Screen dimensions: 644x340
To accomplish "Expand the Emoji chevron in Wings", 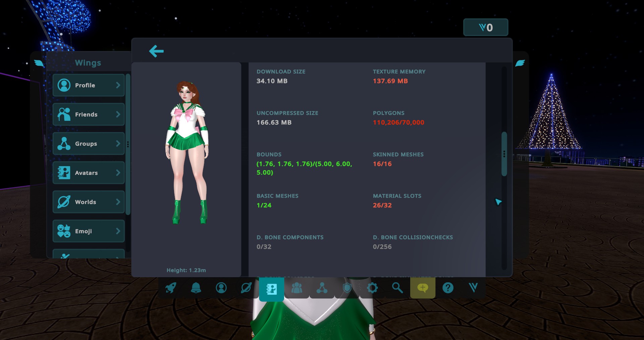I will coord(118,231).
